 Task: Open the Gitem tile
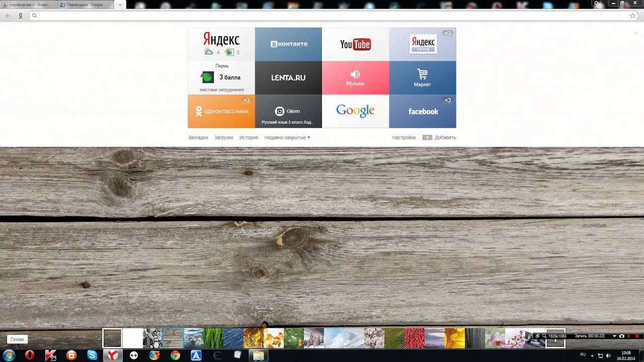[x=288, y=111]
